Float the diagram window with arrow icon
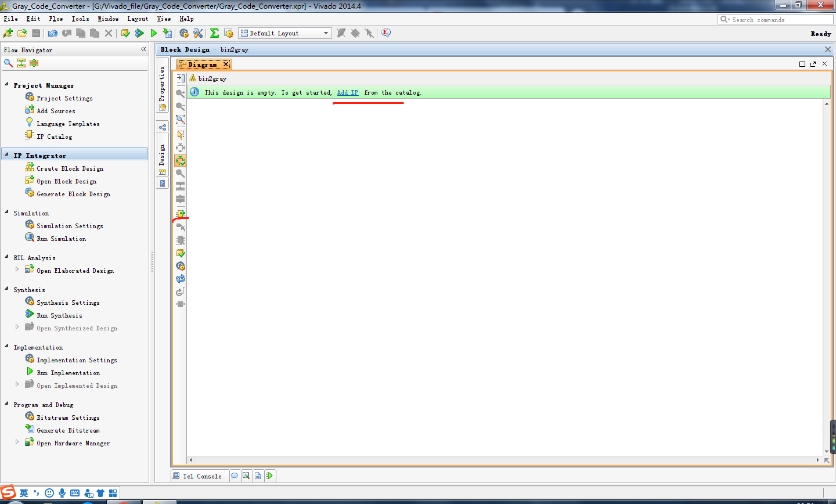 [813, 64]
